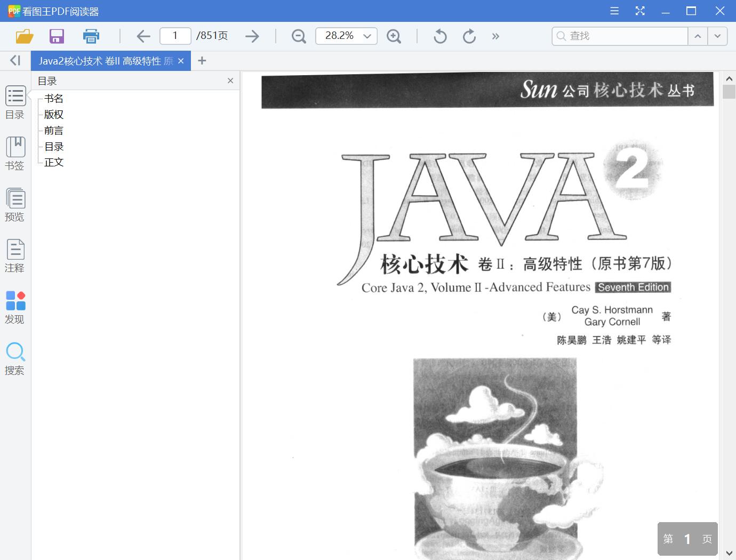Viewport: 736px width, 560px height.
Task: Open the 注释 annotations panel
Action: (x=15, y=257)
